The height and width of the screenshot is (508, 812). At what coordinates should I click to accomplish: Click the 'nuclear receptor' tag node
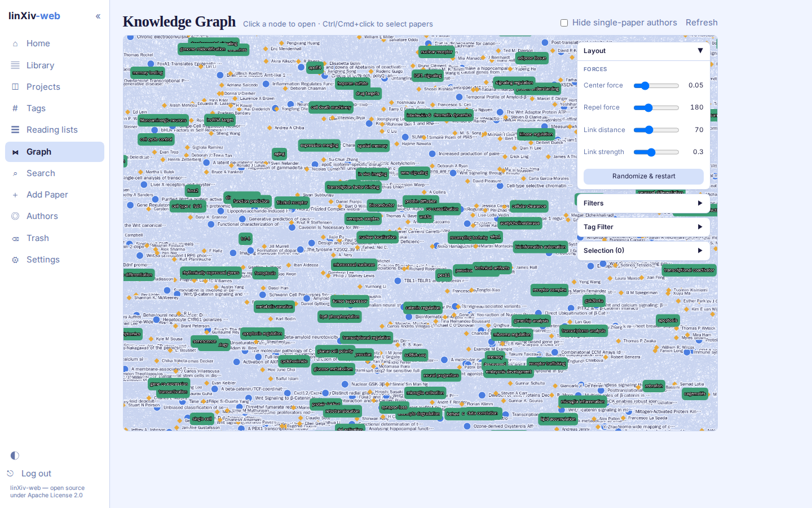point(436,52)
